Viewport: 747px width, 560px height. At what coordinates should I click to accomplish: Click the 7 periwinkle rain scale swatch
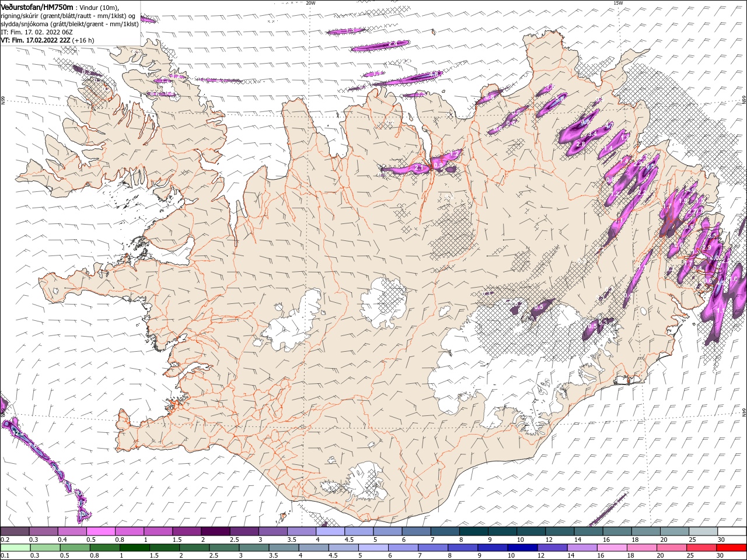pos(433,548)
